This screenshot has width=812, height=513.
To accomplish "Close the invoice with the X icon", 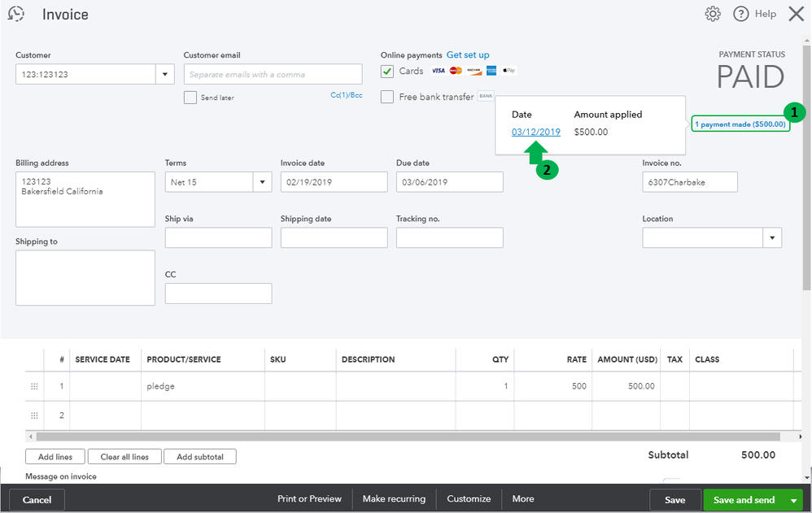I will (x=796, y=14).
